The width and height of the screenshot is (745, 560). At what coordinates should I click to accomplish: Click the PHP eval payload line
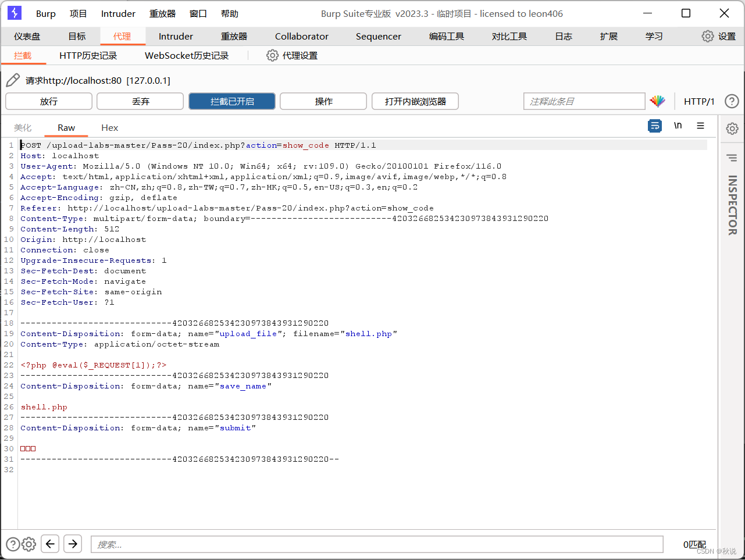94,365
